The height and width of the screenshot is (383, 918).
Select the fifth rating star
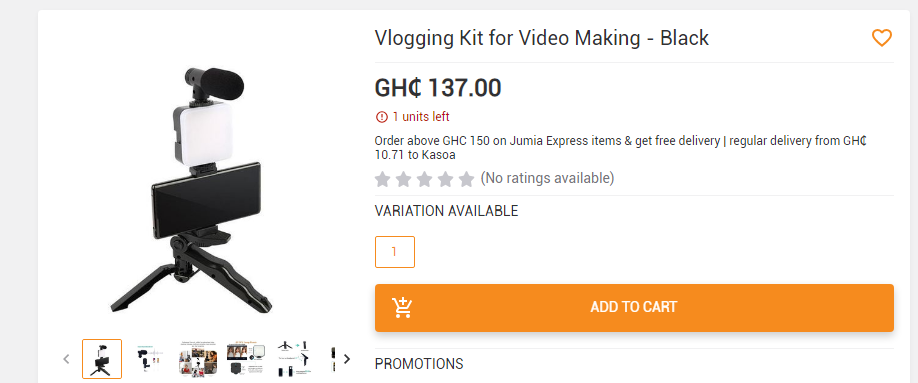[x=467, y=179]
